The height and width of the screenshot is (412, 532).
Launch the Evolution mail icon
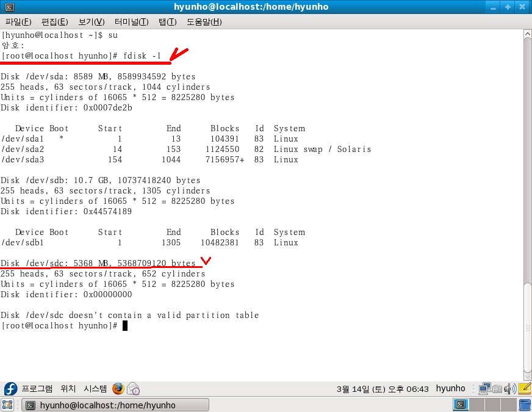coord(134,389)
